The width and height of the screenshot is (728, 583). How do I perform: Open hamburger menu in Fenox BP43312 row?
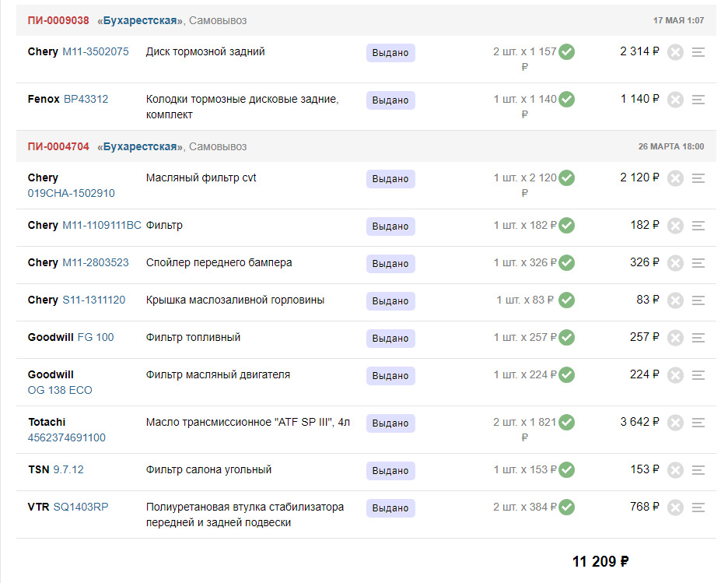click(698, 100)
